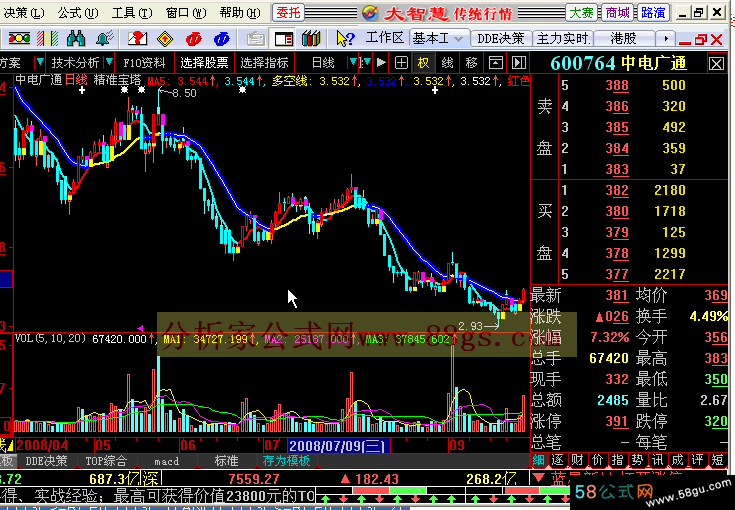The image size is (735, 510).
Task: Toggle the 线 drawing button
Action: click(x=448, y=62)
